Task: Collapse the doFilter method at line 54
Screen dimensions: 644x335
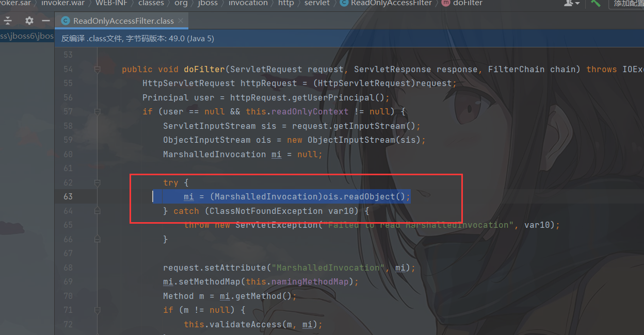Action: 97,70
